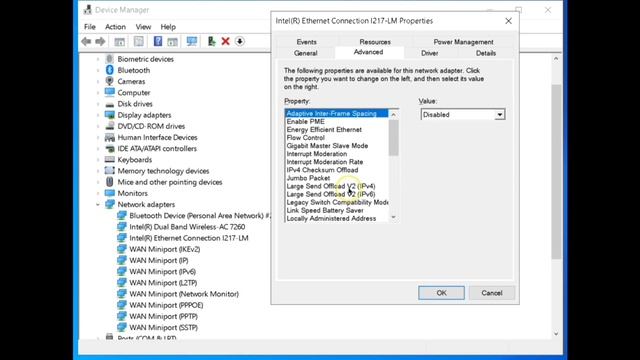Open the Help menu
The image size is (640, 360).
(168, 27)
